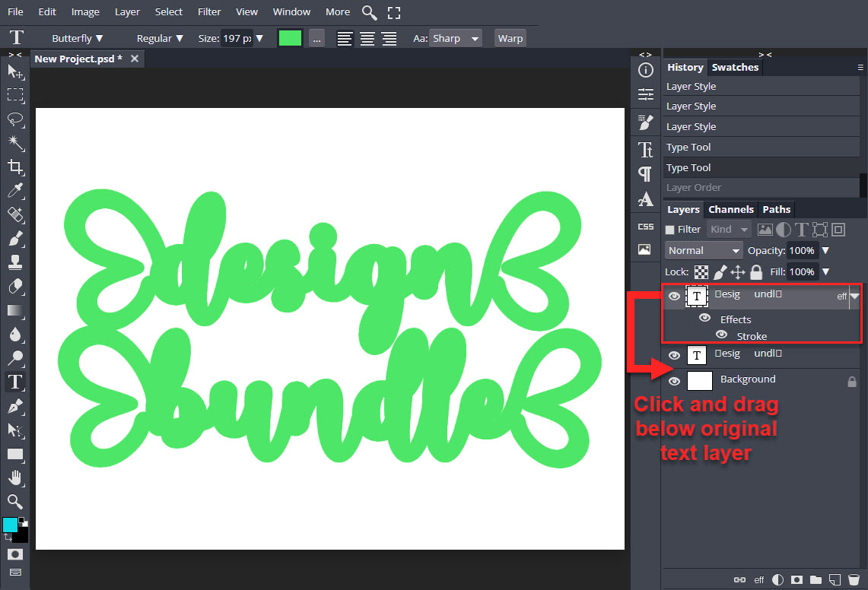
Task: Switch to the Swatches tab
Action: pyautogui.click(x=735, y=67)
